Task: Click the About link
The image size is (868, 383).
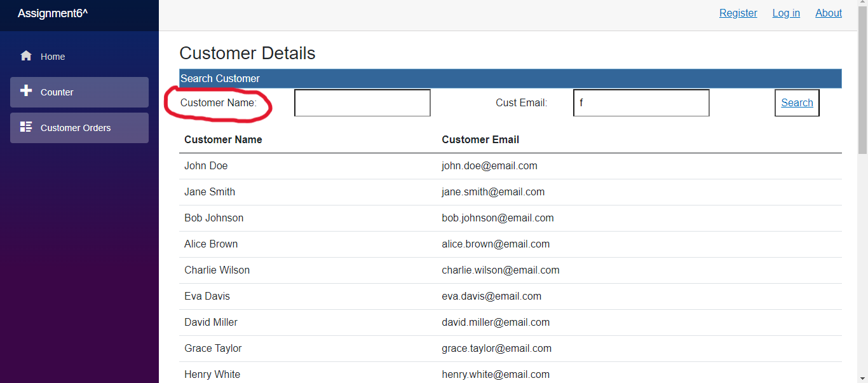Action: click(828, 13)
